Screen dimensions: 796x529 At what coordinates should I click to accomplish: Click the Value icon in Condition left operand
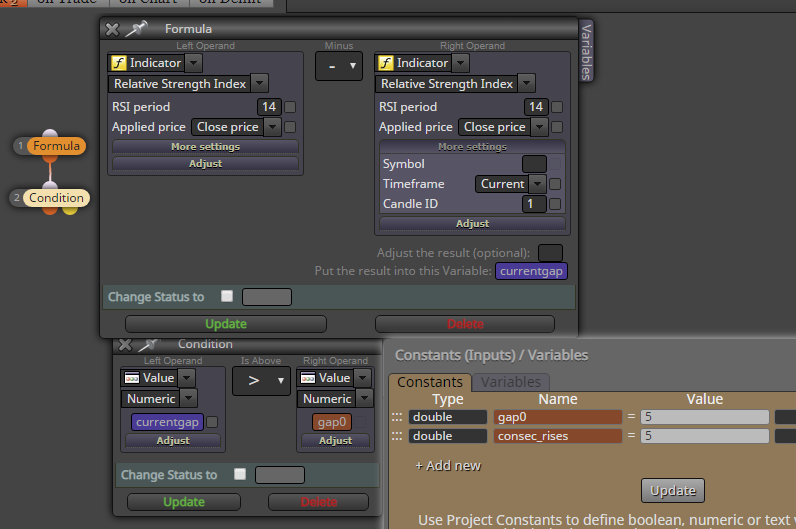point(132,378)
